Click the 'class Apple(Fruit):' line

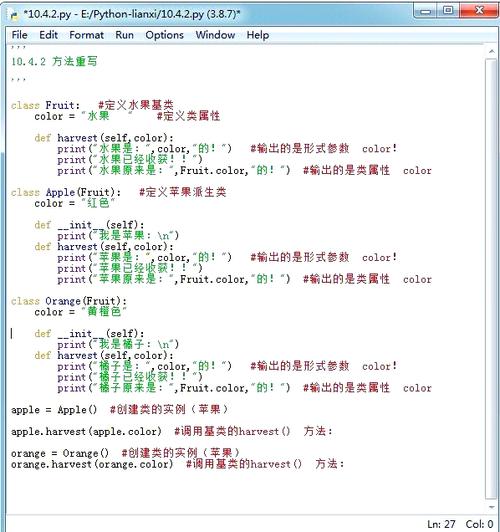66,192
